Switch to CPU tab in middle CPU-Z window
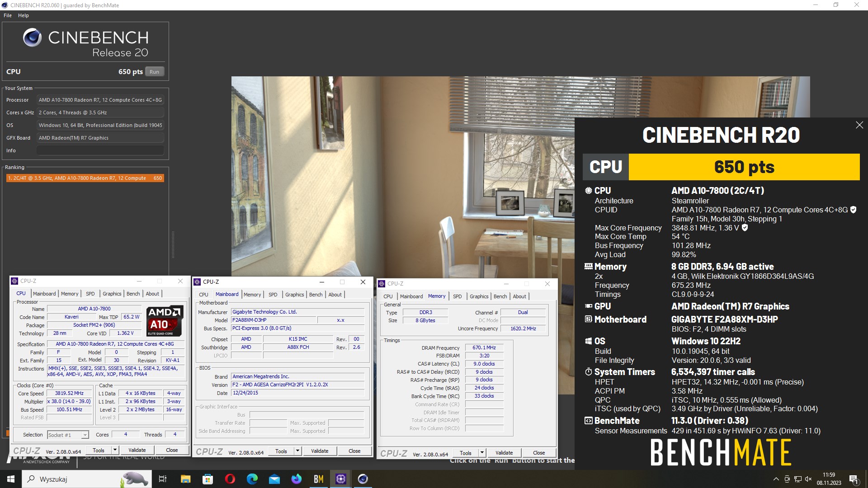 pos(204,295)
